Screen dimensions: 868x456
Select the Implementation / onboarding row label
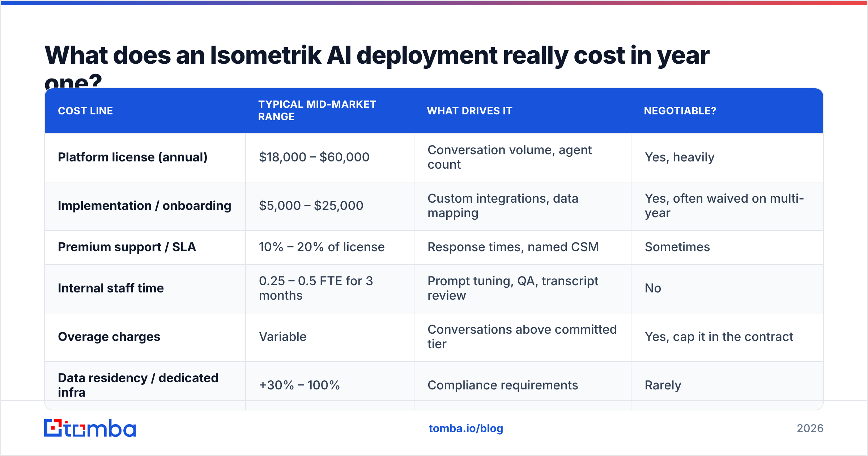(x=145, y=206)
